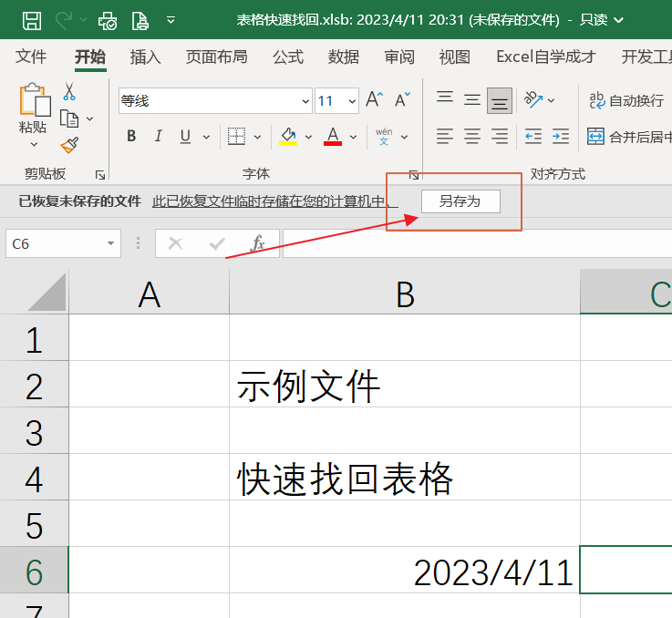Click the Insert Function fx icon
The image size is (672, 618).
pyautogui.click(x=257, y=243)
